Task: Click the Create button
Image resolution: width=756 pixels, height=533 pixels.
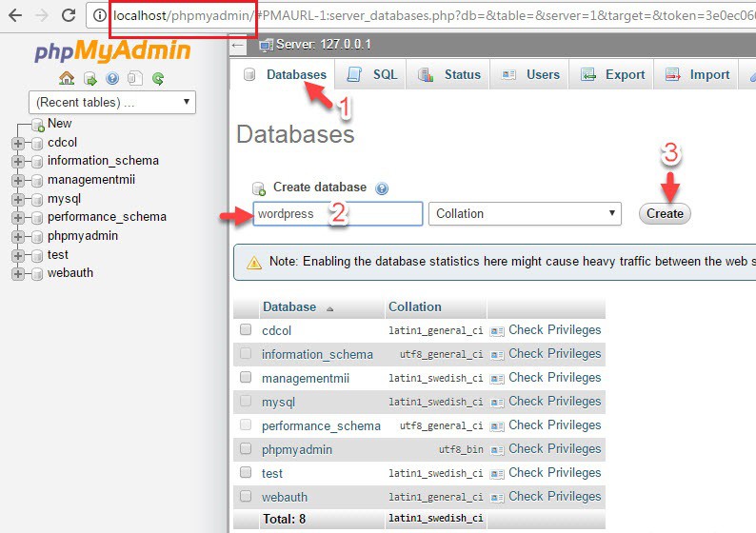Action: pyautogui.click(x=665, y=213)
